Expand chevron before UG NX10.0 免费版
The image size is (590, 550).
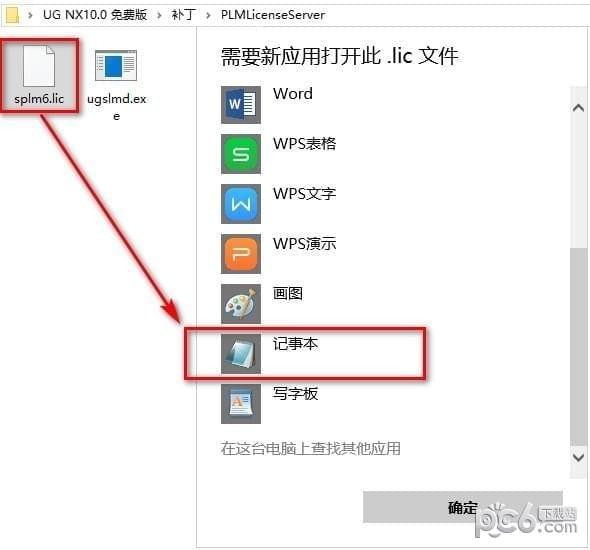click(30, 15)
